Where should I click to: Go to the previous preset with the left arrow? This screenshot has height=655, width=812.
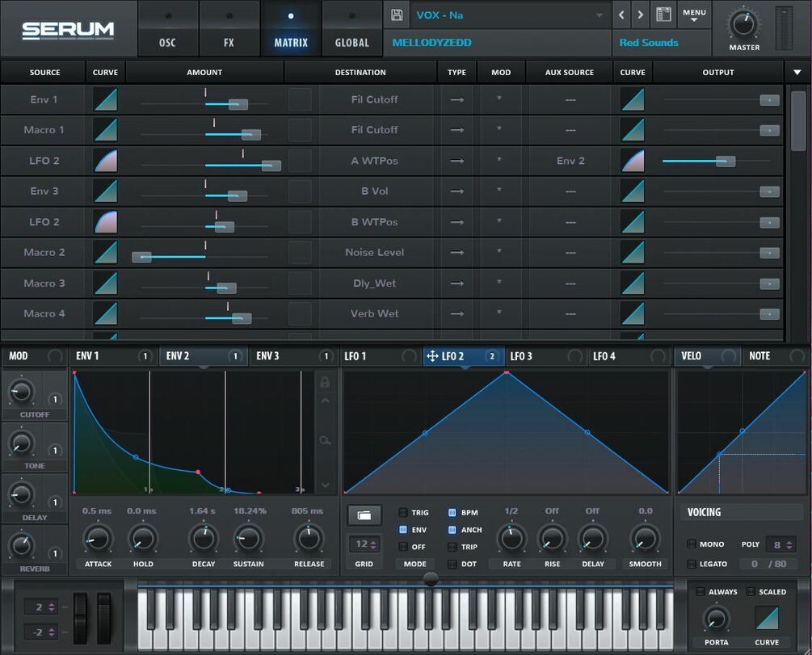coord(621,15)
